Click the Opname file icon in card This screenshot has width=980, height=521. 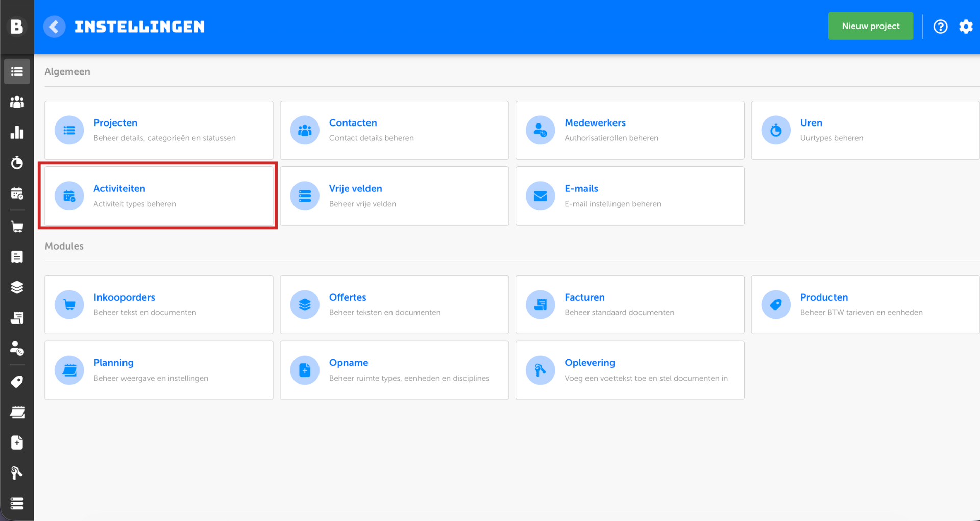point(305,370)
